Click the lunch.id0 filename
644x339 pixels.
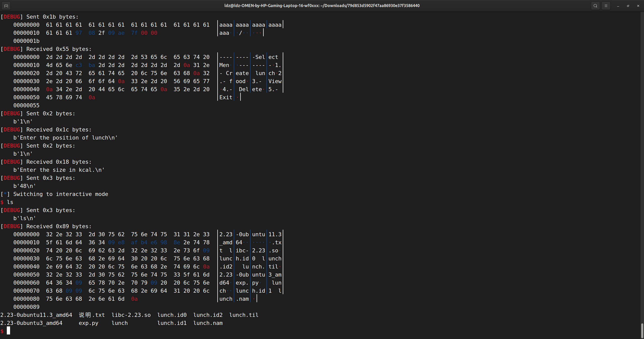point(172,315)
